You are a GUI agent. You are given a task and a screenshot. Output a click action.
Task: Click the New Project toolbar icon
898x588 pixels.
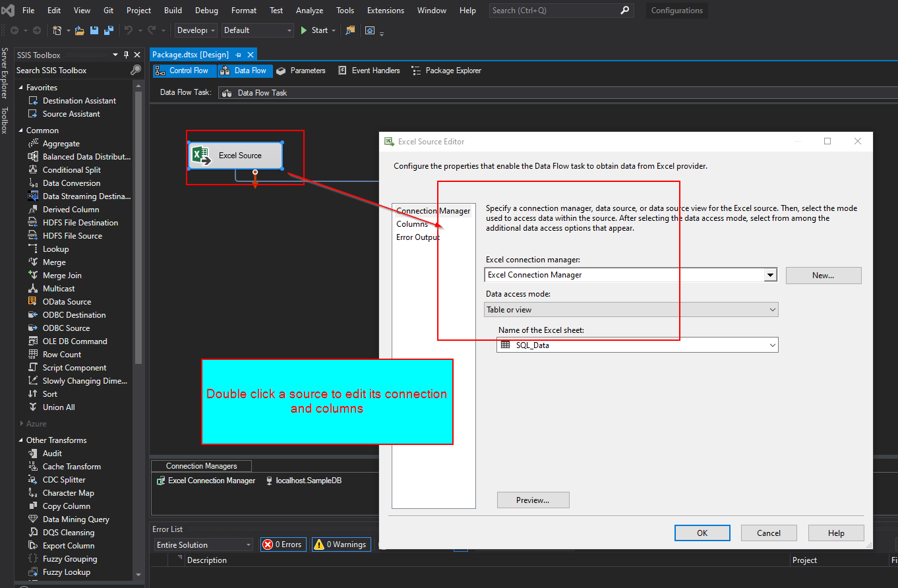[x=57, y=30]
